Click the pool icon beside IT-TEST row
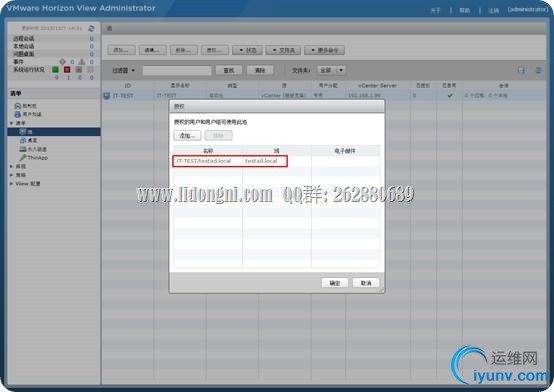554x392 pixels. (x=107, y=96)
